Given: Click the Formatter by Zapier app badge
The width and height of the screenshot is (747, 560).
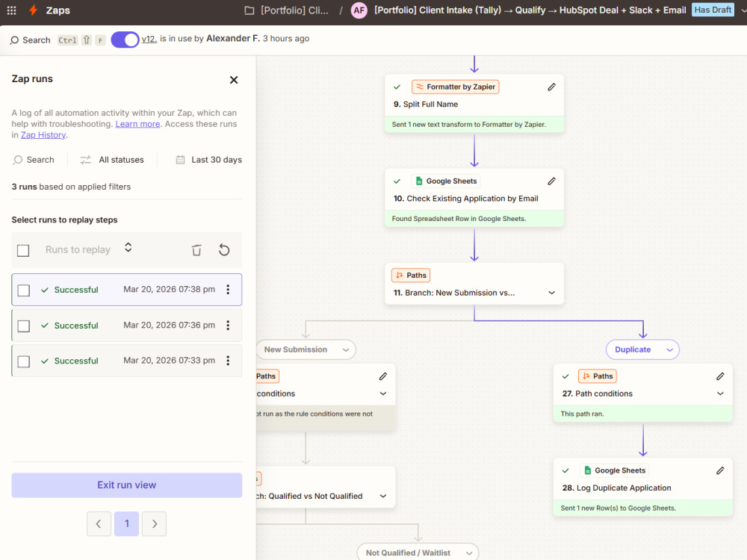Looking at the screenshot, I should click(455, 87).
